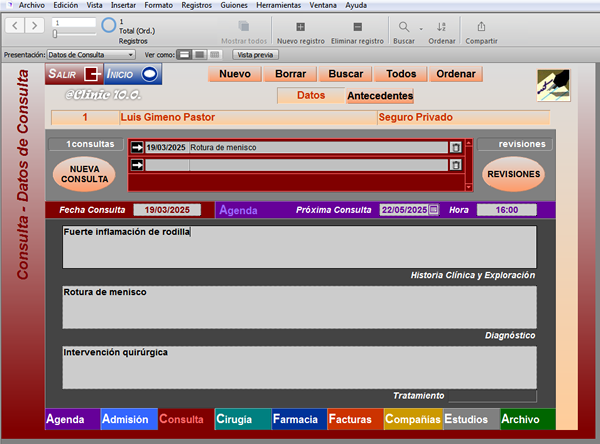Click the REVISIONES oval button
Viewport: 600px width, 444px height.
click(x=514, y=174)
